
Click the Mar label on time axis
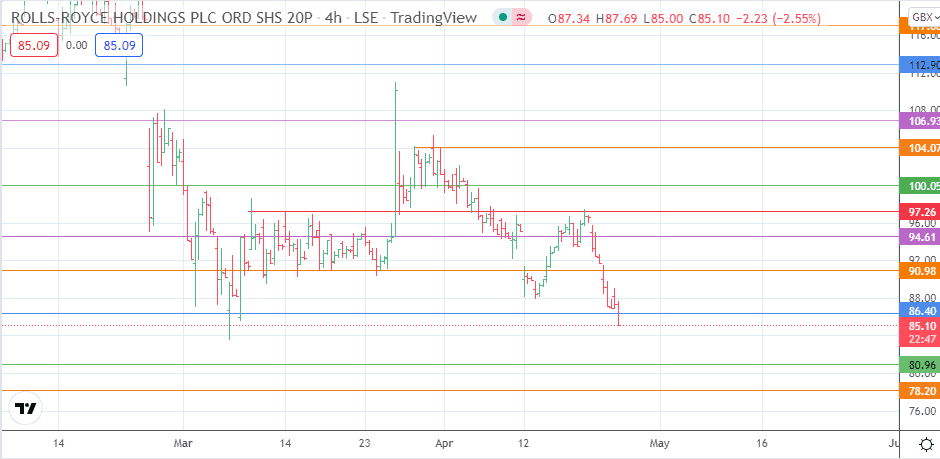point(183,444)
